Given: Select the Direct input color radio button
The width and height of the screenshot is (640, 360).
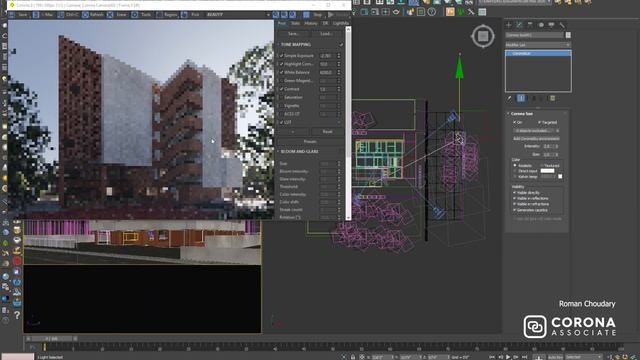Looking at the screenshot, I should (515, 171).
